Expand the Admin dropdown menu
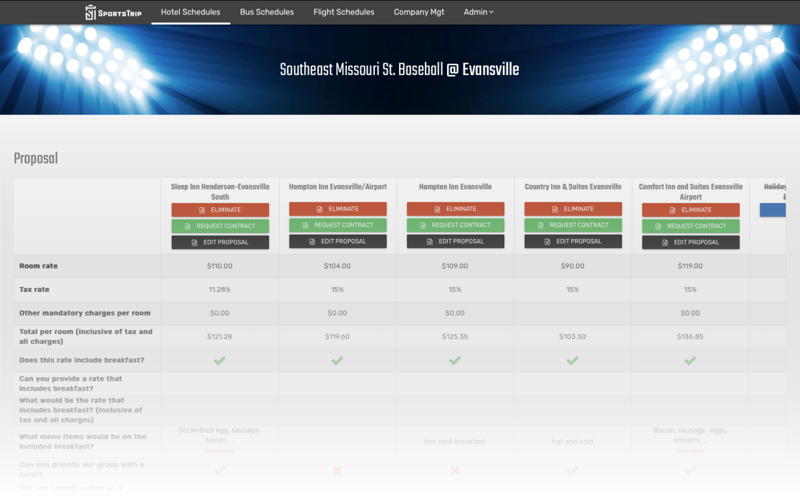 (478, 12)
